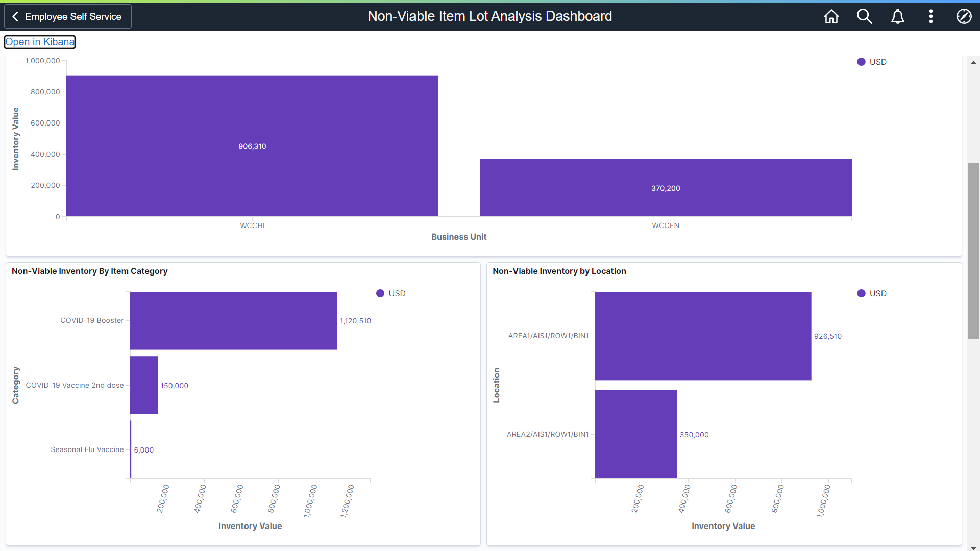Click the NavBar compass icon
Screen dimensions: 980x551
(x=964, y=16)
